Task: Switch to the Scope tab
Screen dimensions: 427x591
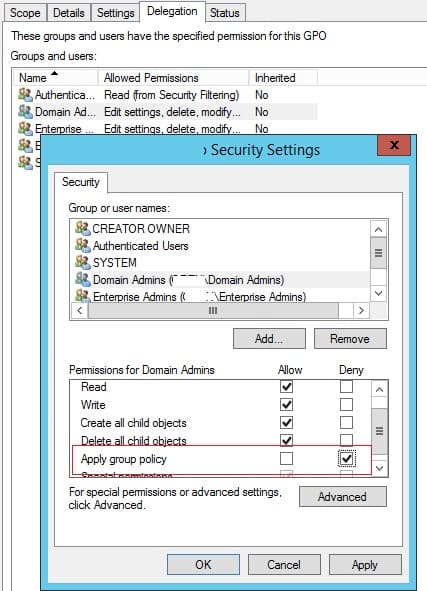Action: coord(25,13)
